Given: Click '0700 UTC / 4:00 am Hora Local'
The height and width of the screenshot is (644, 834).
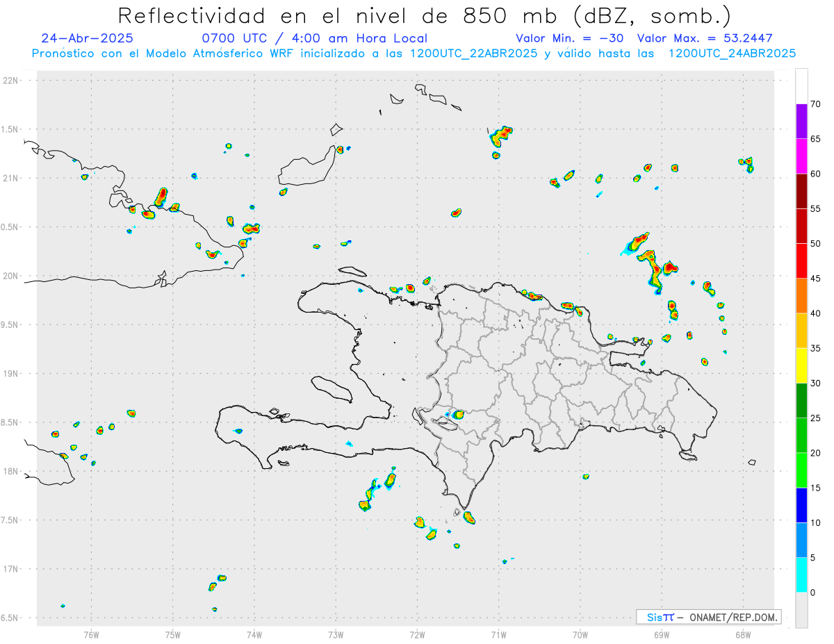Looking at the screenshot, I should pos(314,38).
